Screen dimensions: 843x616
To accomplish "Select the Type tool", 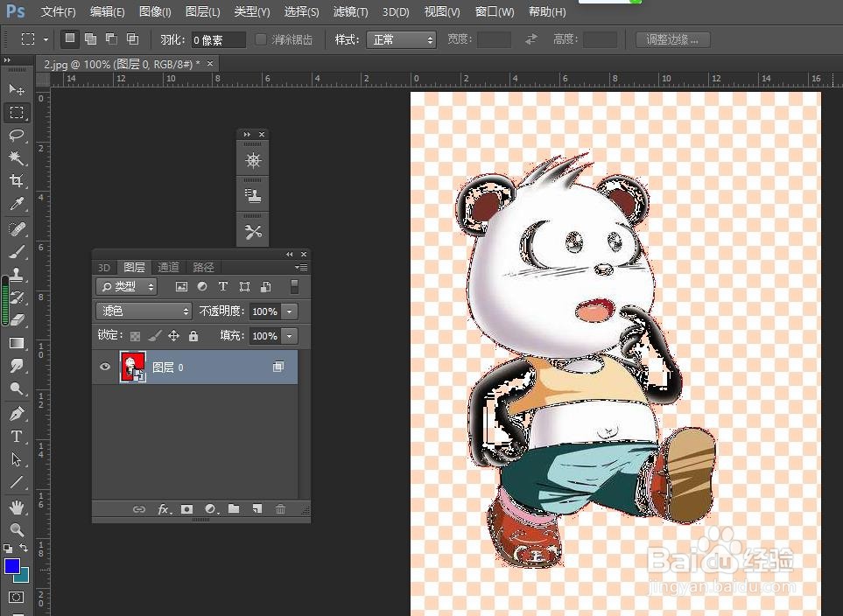I will [17, 437].
